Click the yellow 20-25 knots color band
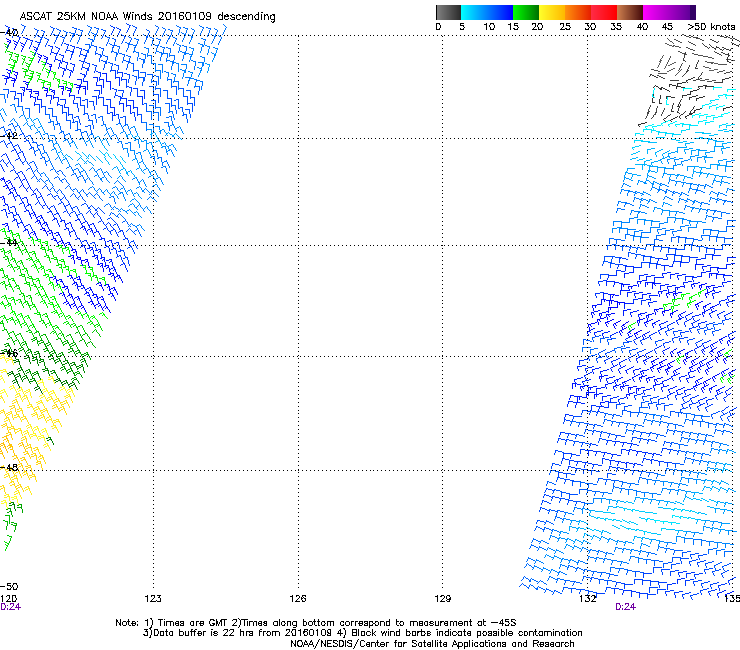This screenshot has width=740, height=650. pos(552,12)
